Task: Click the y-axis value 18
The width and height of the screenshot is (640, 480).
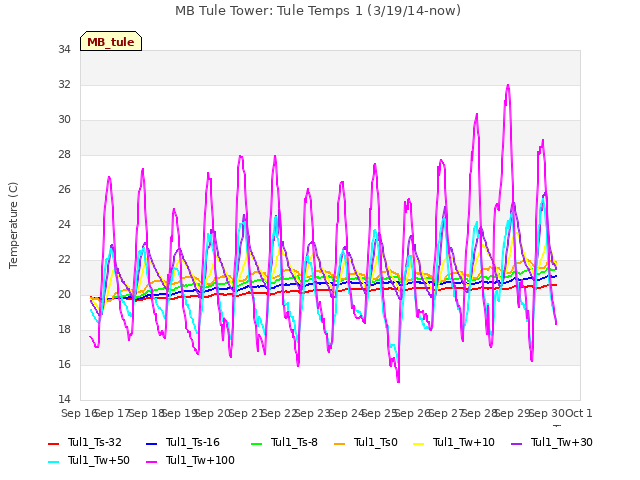Action: coord(64,329)
